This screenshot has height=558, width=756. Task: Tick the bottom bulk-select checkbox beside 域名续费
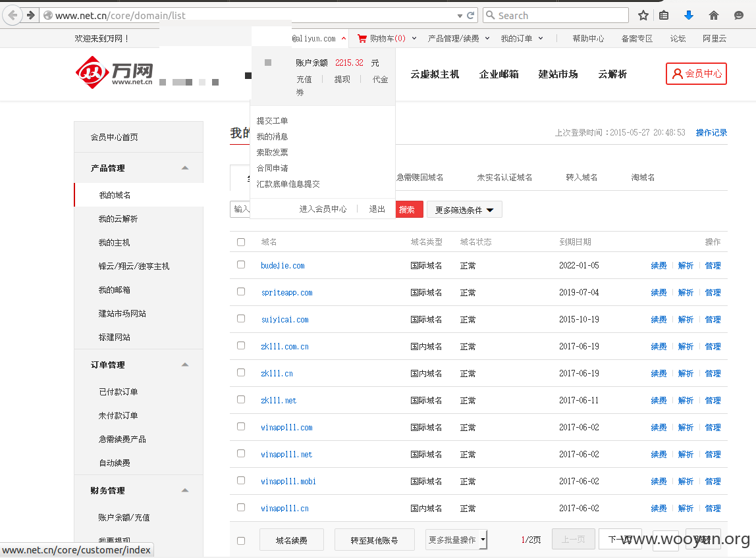coord(241,541)
